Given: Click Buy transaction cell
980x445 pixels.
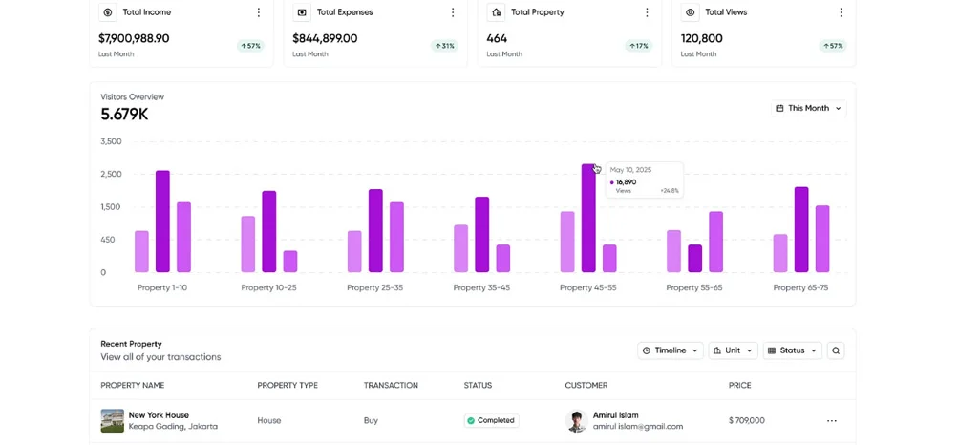Looking at the screenshot, I should pyautogui.click(x=371, y=420).
